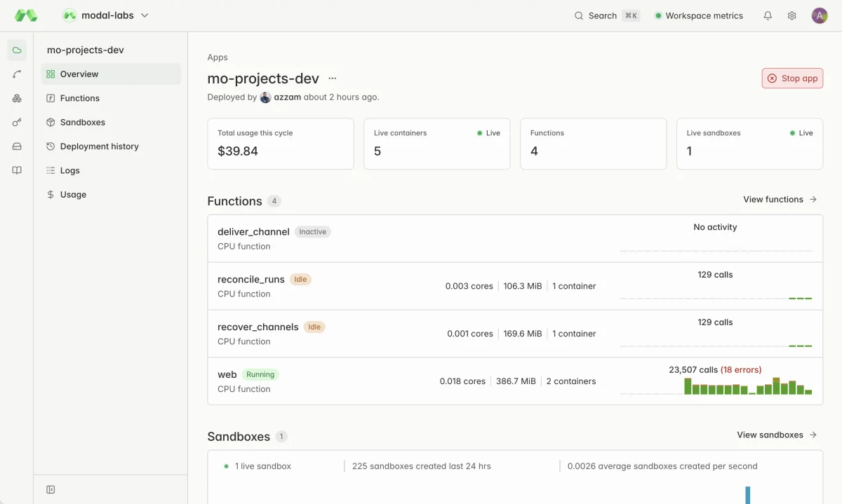The width and height of the screenshot is (842, 504).
Task: Open the web function row
Action: [515, 381]
